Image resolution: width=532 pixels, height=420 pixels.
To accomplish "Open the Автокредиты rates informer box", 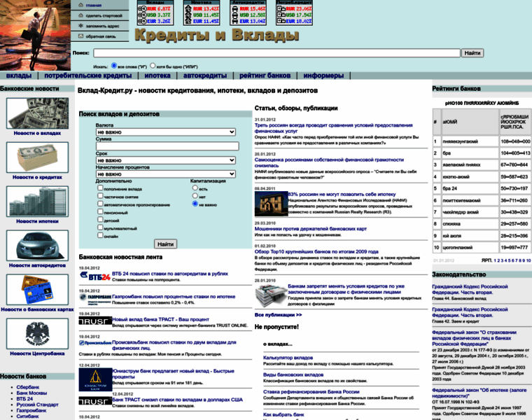I will (248, 13).
